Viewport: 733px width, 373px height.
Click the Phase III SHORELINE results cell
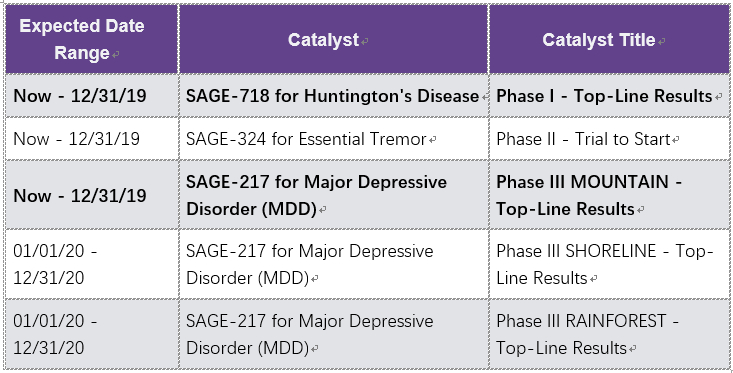(609, 264)
